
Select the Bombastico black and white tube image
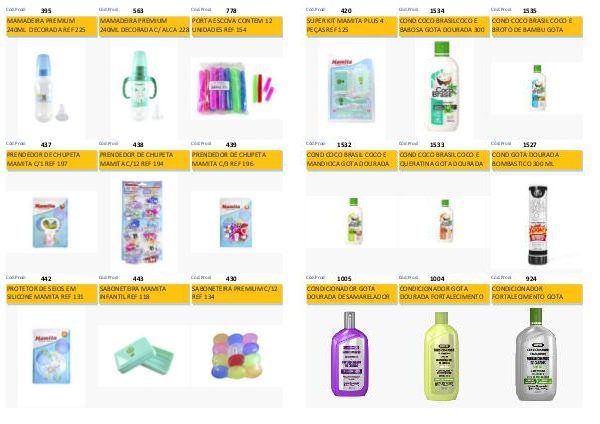pos(538,225)
